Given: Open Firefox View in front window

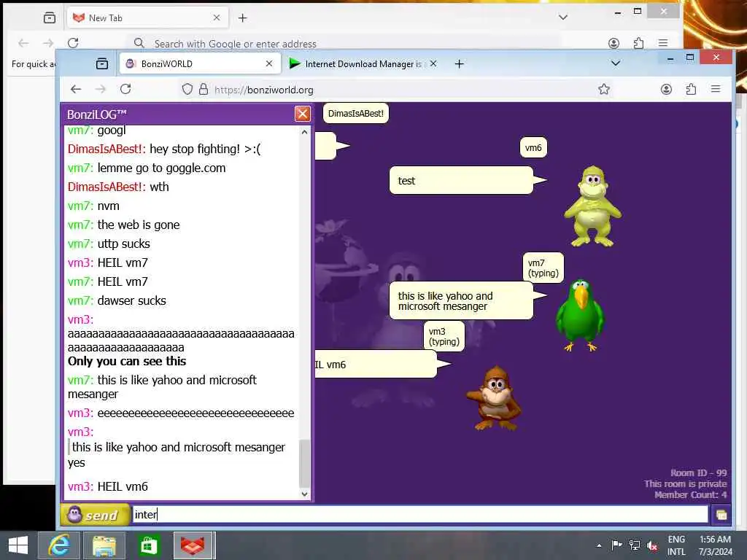Looking at the screenshot, I should pos(102,64).
